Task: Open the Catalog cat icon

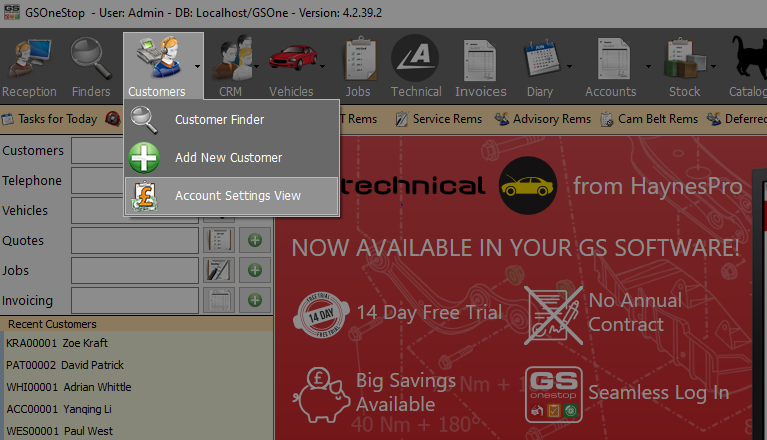Action: pyautogui.click(x=748, y=66)
